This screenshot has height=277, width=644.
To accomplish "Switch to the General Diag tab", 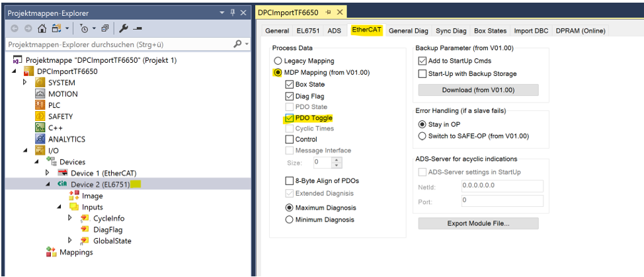I will click(408, 31).
